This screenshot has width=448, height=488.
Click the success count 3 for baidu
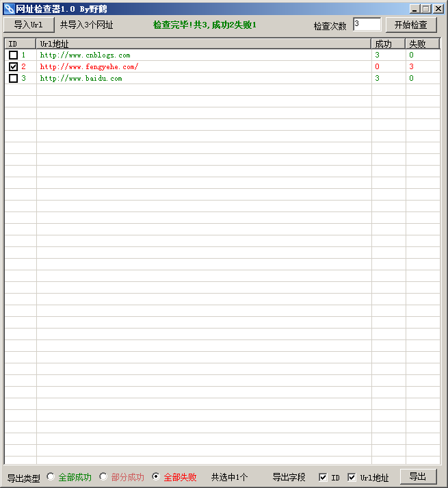[x=377, y=78]
